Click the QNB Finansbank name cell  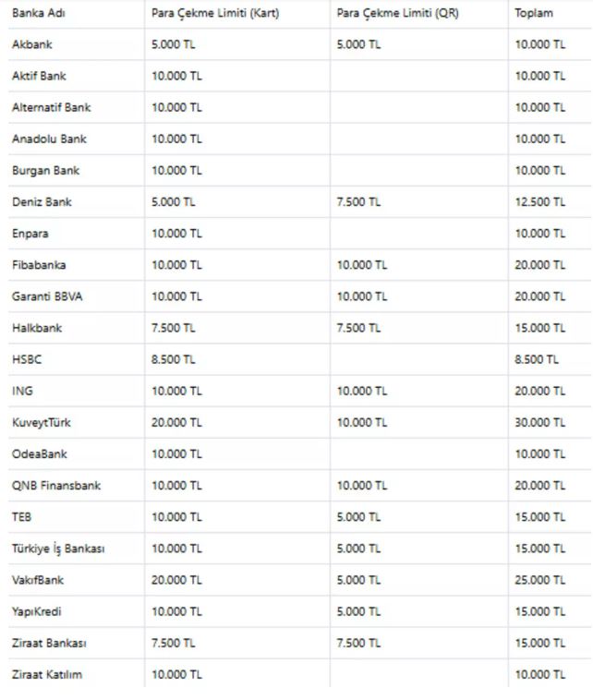click(x=56, y=486)
